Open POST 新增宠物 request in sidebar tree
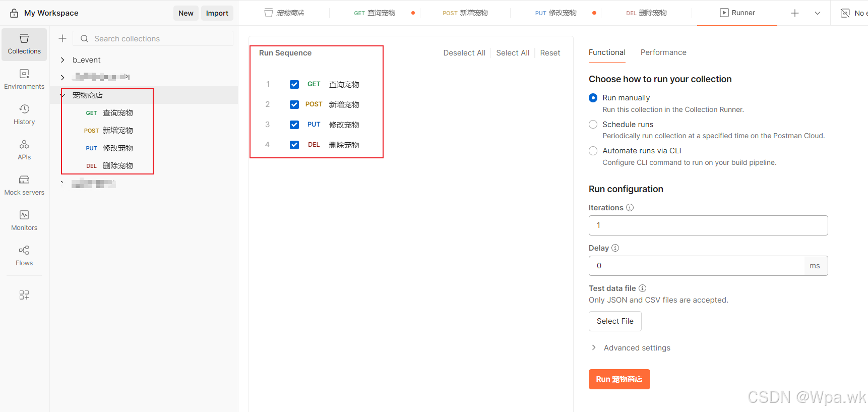The width and height of the screenshot is (868, 412). click(x=108, y=131)
